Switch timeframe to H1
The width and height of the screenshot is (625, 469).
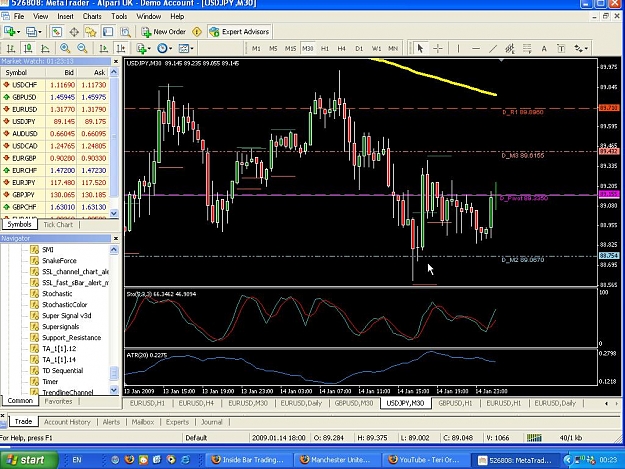click(x=325, y=49)
